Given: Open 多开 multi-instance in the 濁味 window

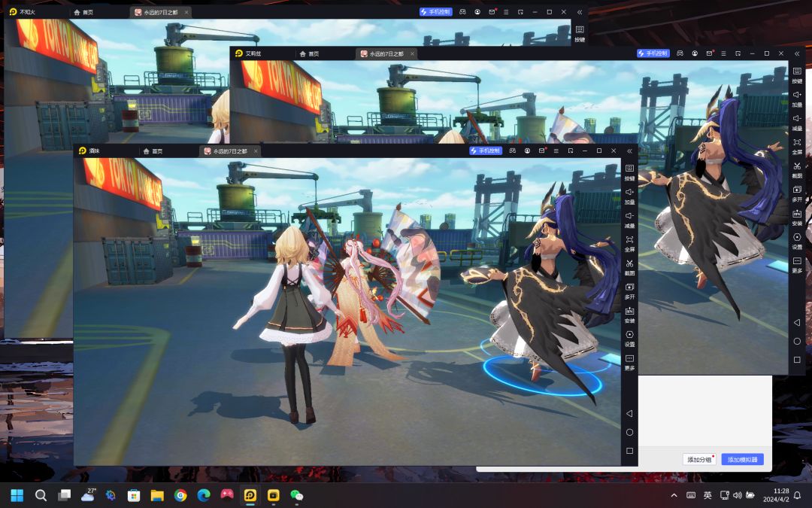Looking at the screenshot, I should click(629, 291).
